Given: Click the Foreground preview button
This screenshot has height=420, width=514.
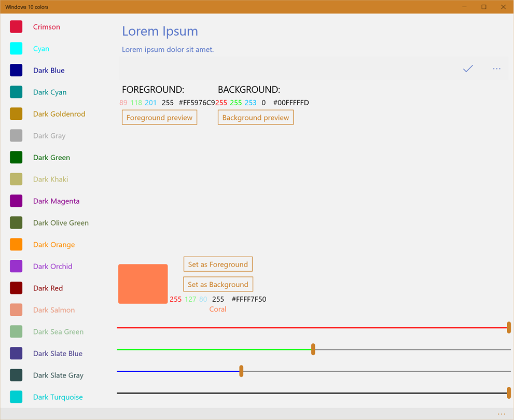Looking at the screenshot, I should point(159,117).
